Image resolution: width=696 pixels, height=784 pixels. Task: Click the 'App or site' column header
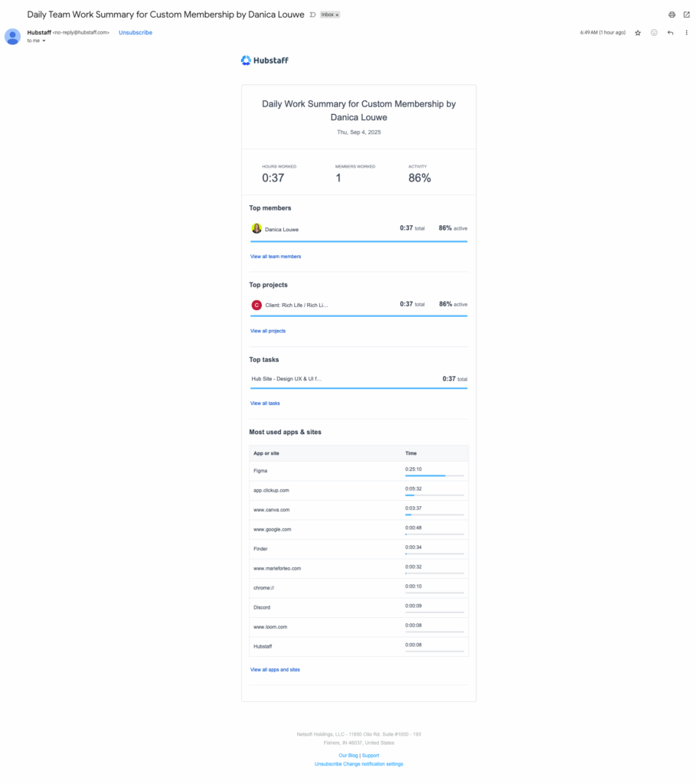coord(266,453)
